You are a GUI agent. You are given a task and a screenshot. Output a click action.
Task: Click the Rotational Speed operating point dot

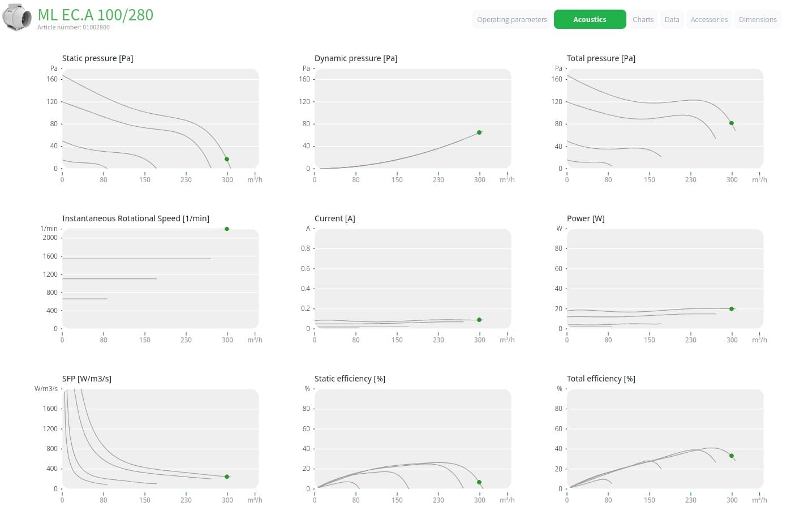tap(227, 229)
